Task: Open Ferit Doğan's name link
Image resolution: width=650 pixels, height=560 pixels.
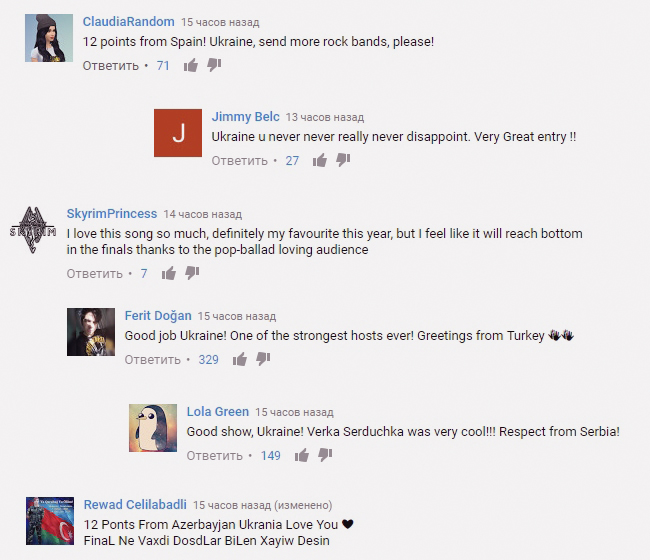Action: 158,316
